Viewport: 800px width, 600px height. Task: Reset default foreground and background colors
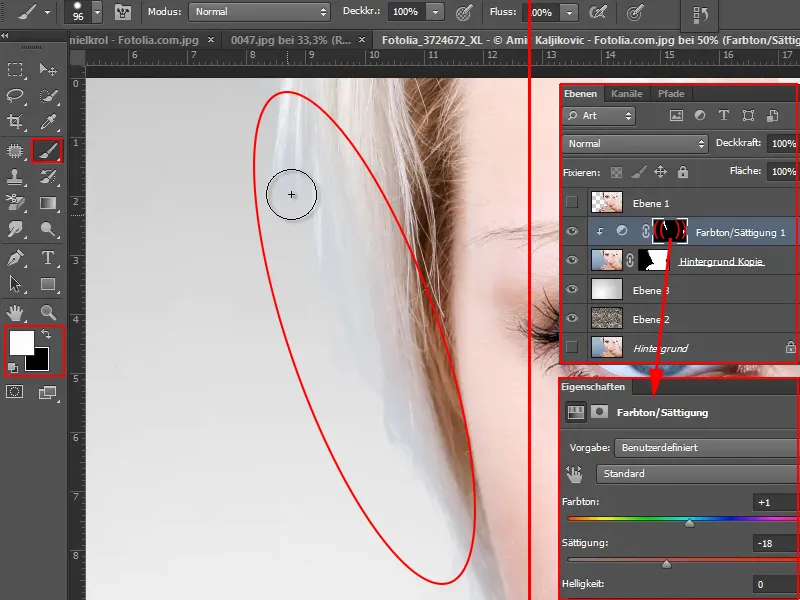12,368
